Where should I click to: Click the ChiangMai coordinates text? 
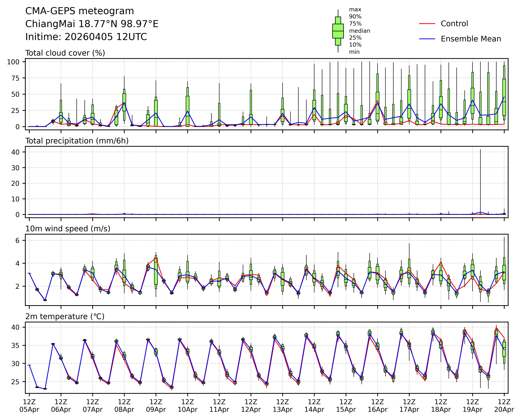tap(92, 24)
